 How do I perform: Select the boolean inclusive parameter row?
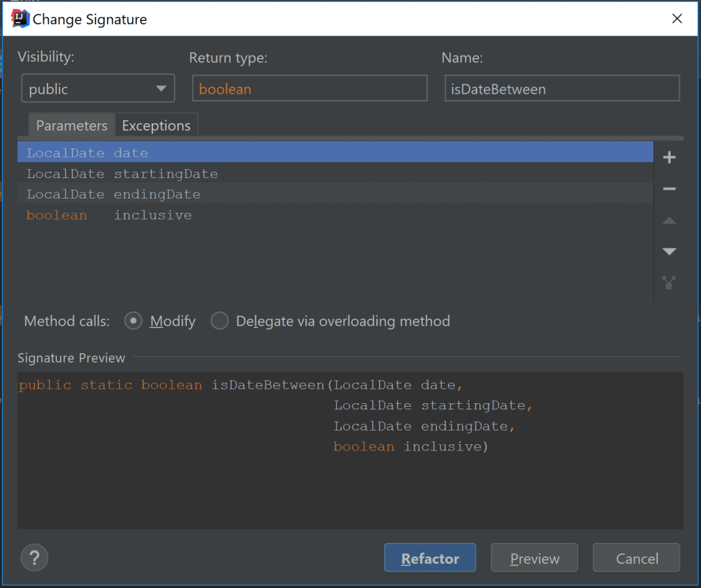(x=335, y=215)
